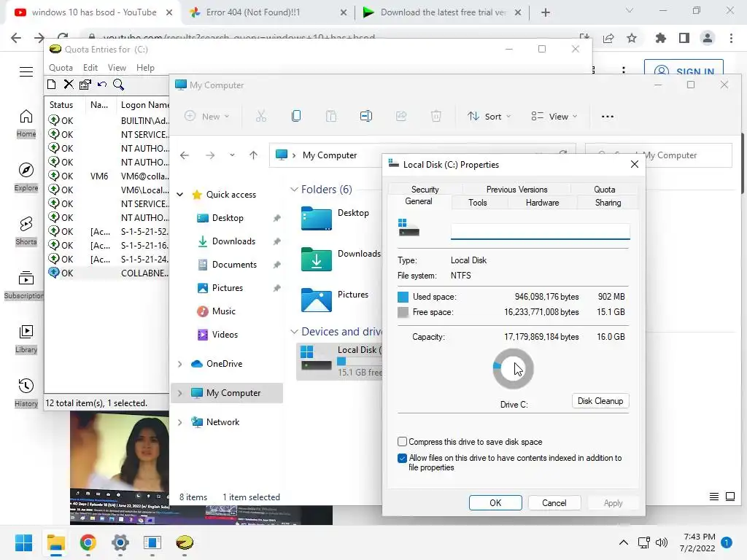Switch to details view icon in Explorer status bar
Image resolution: width=747 pixels, height=560 pixels.
click(x=713, y=497)
